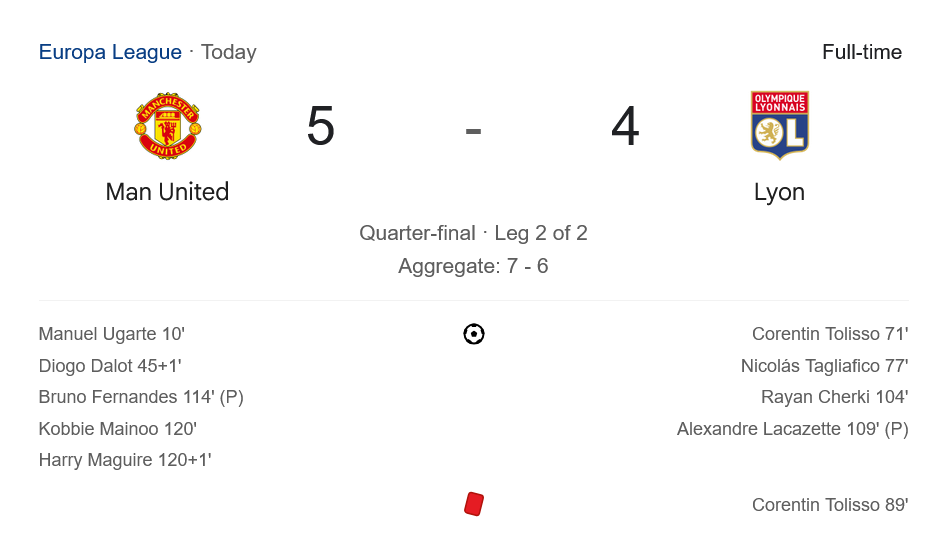Click Rayan Cherki 104' goal entry

834,397
